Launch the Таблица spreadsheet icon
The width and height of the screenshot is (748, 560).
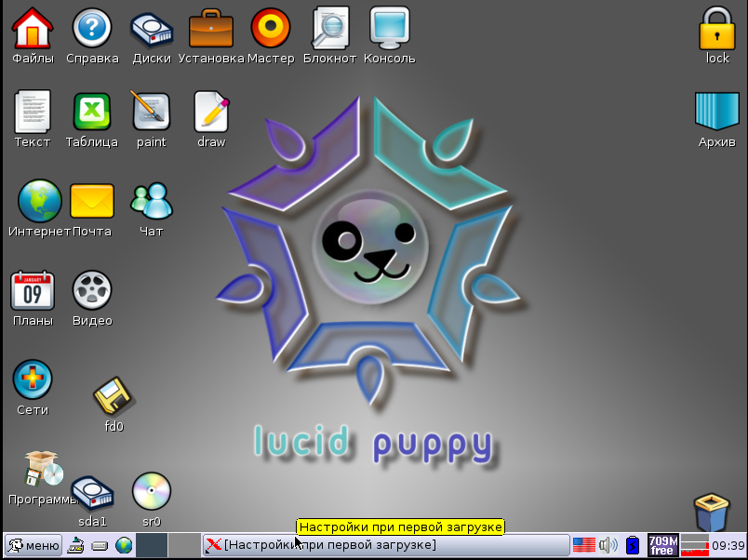pyautogui.click(x=91, y=112)
